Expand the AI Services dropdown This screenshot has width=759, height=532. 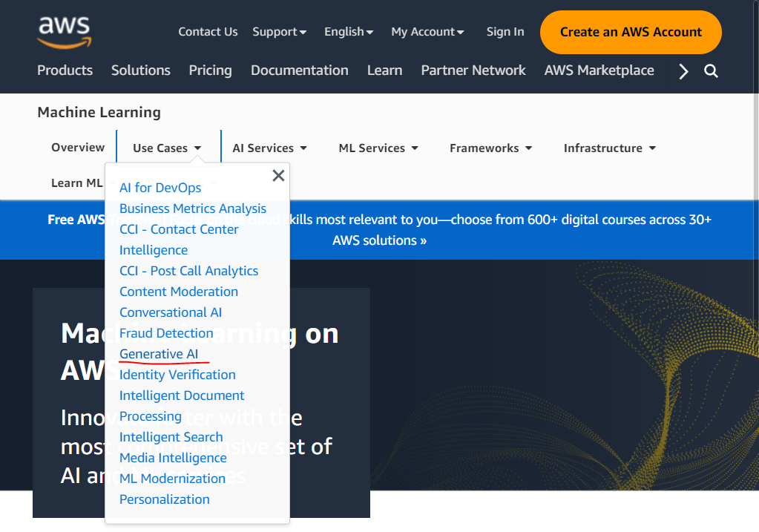269,148
